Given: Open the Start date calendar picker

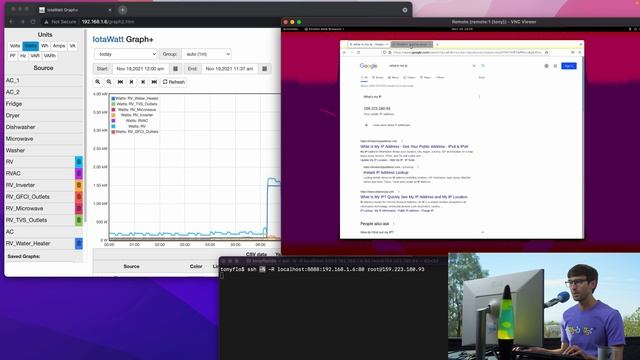Looking at the screenshot, I should 176,69.
